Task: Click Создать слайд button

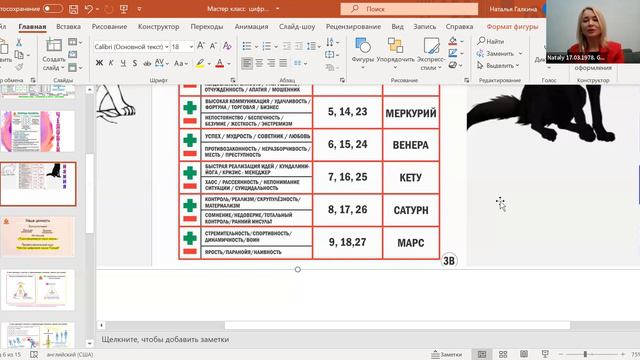Action: pyautogui.click(x=54, y=54)
